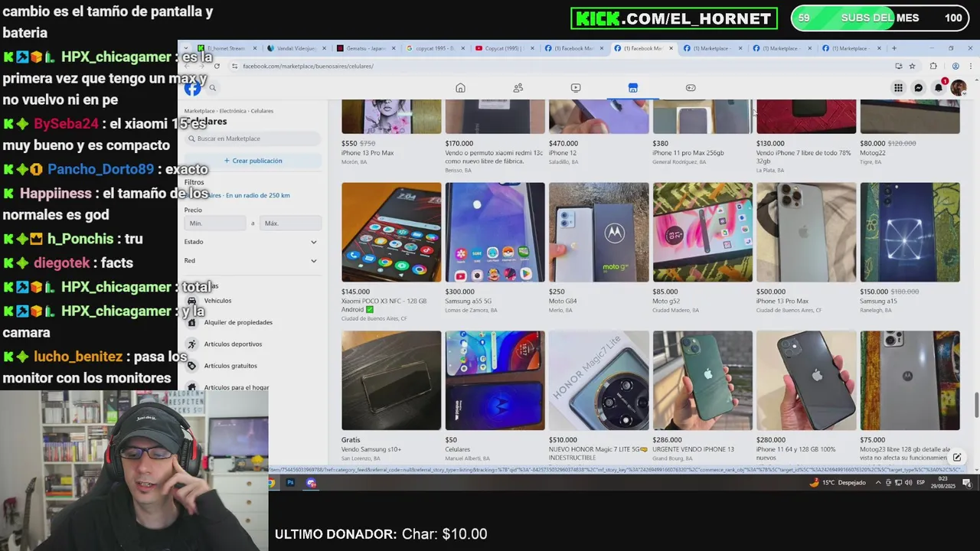Open the Messenger icon
The height and width of the screenshot is (551, 980).
[x=919, y=88]
